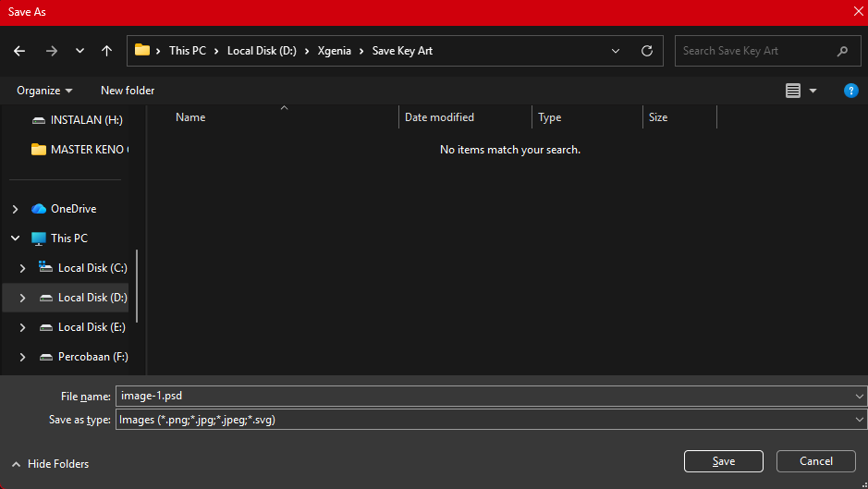Image resolution: width=868 pixels, height=489 pixels.
Task: Refresh the Save Key Art folder
Action: [x=646, y=51]
